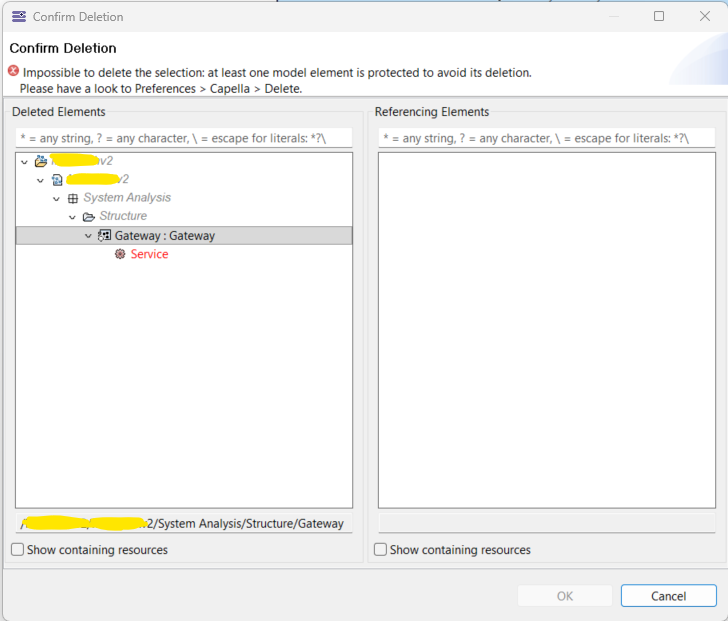728x621 pixels.
Task: Click the Capella icon in the title bar
Action: 18,16
